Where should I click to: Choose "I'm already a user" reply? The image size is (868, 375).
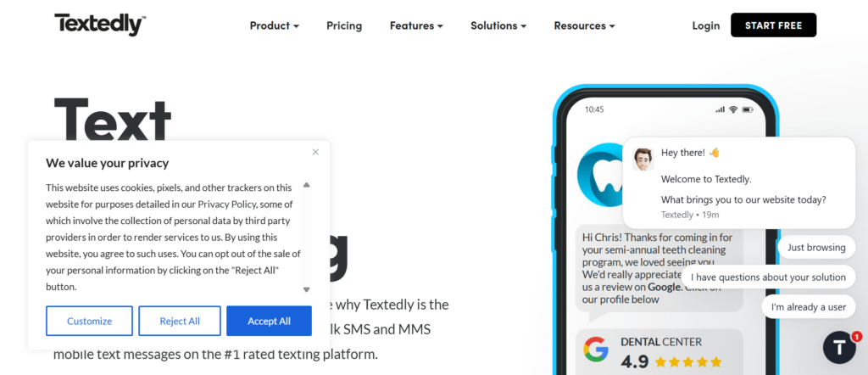coord(808,306)
